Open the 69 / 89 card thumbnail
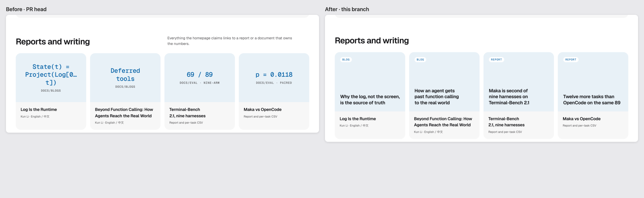This screenshot has height=198, width=644. (x=199, y=77)
